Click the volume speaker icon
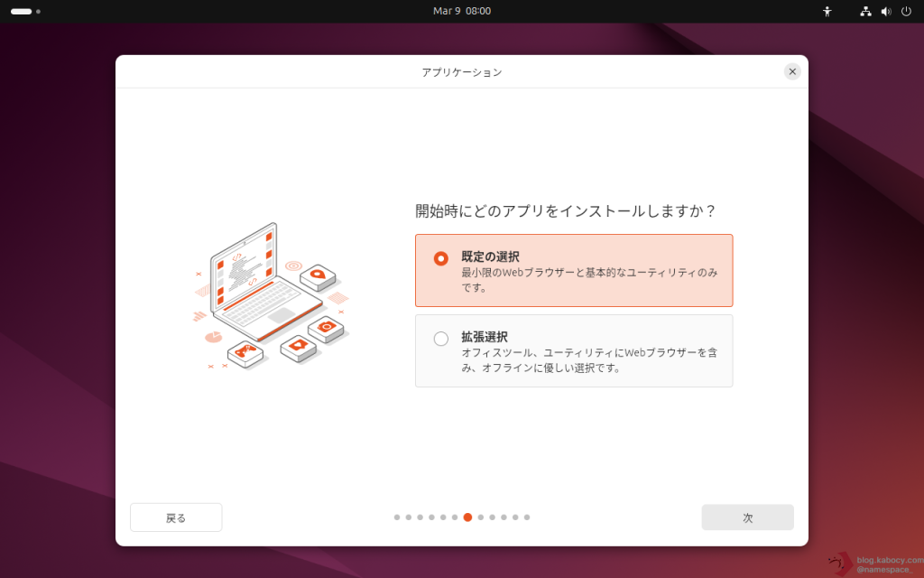This screenshot has height=578, width=924. coord(885,12)
